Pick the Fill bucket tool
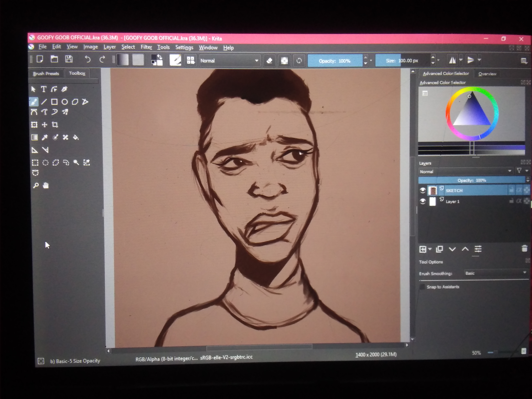Screen dimensions: 532x399 (76, 137)
